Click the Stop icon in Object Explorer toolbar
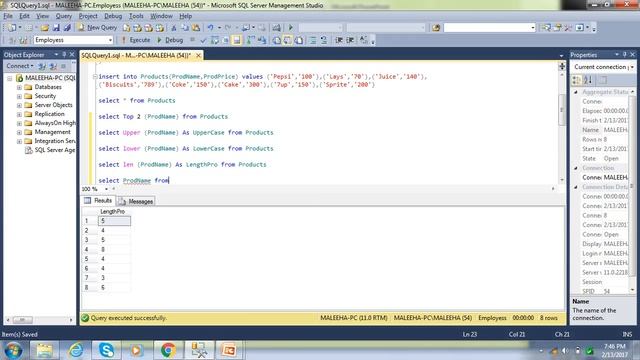The image size is (640, 360). click(x=63, y=66)
